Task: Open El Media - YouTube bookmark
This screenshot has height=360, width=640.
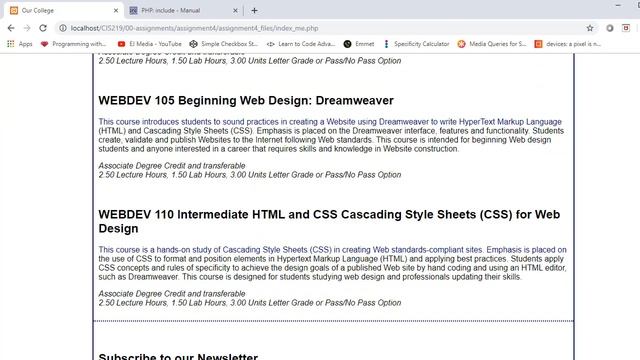Action: click(149, 44)
